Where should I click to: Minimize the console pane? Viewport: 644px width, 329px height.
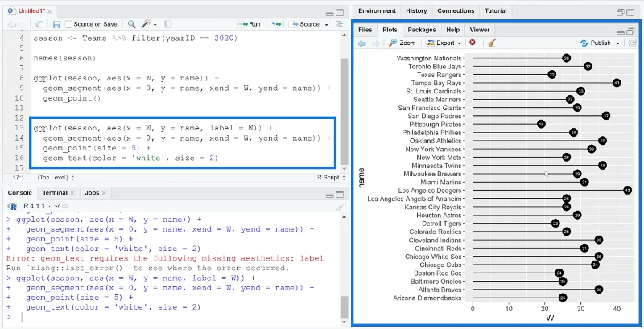pos(330,195)
